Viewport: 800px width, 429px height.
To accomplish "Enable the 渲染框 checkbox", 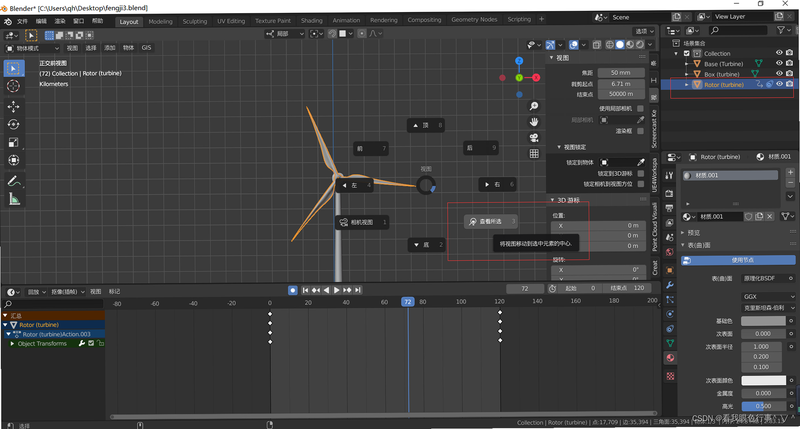I will 640,131.
